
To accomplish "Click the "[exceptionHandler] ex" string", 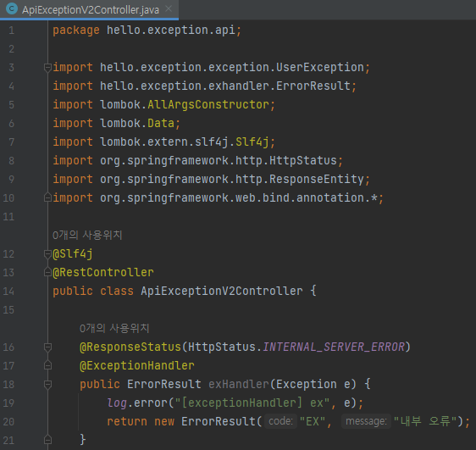I will [252, 403].
